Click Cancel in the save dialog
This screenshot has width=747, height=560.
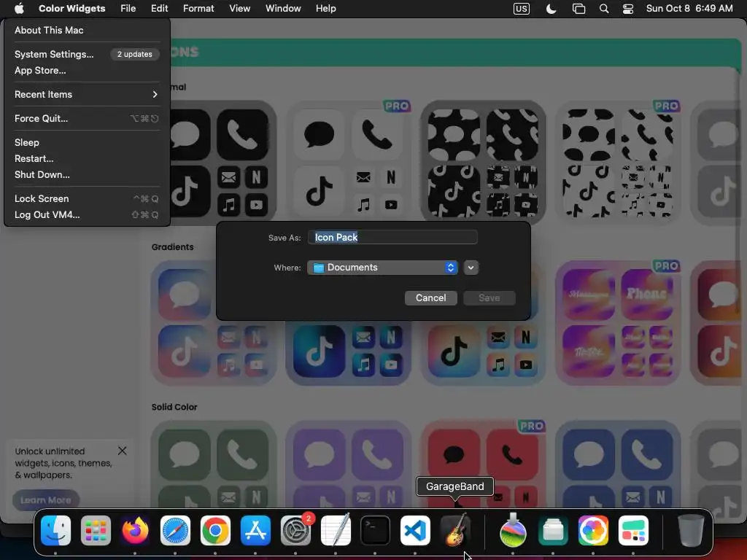[x=430, y=298]
